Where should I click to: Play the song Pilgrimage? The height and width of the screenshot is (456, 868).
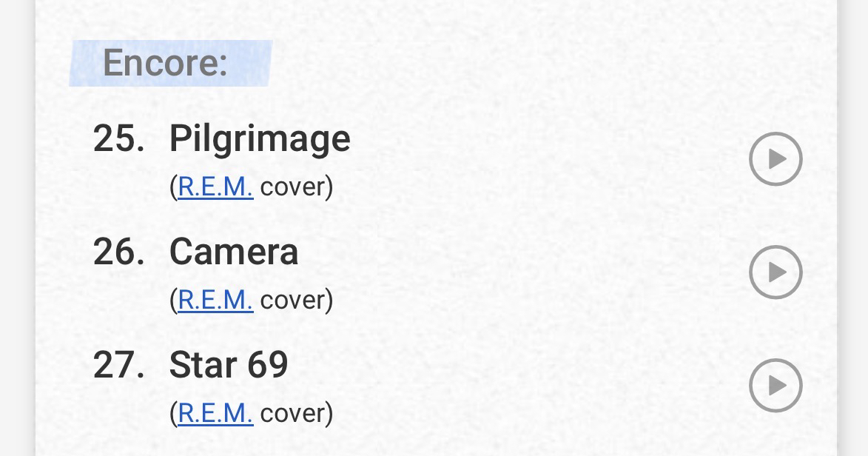pyautogui.click(x=776, y=158)
